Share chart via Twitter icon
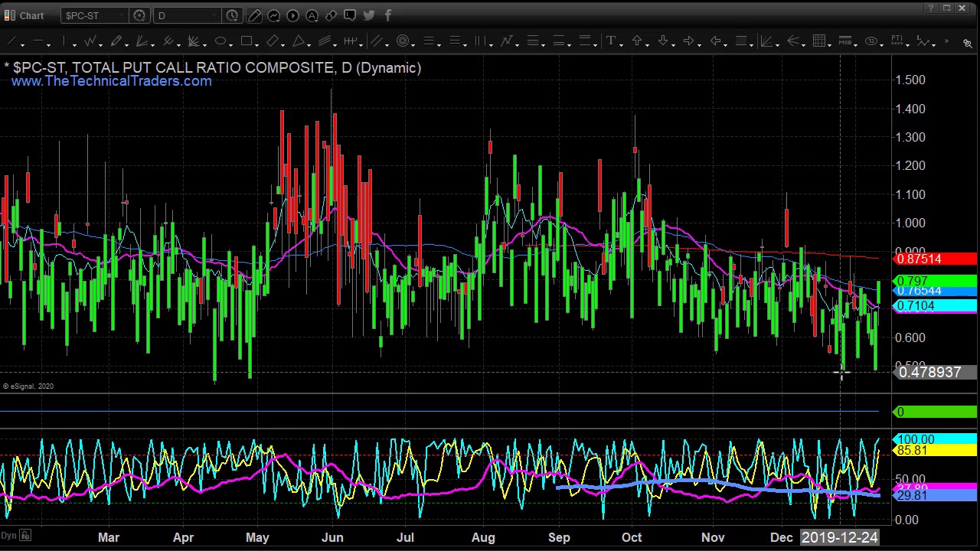The image size is (980, 551). click(x=369, y=15)
